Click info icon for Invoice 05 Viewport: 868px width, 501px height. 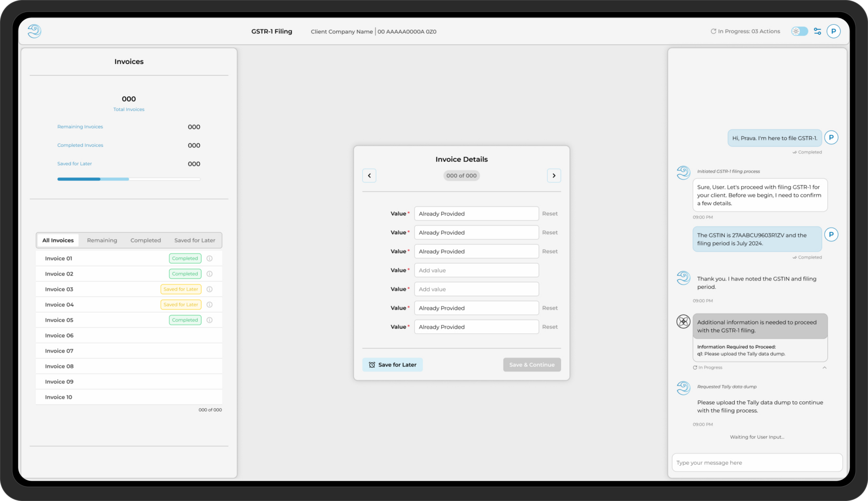click(x=210, y=320)
